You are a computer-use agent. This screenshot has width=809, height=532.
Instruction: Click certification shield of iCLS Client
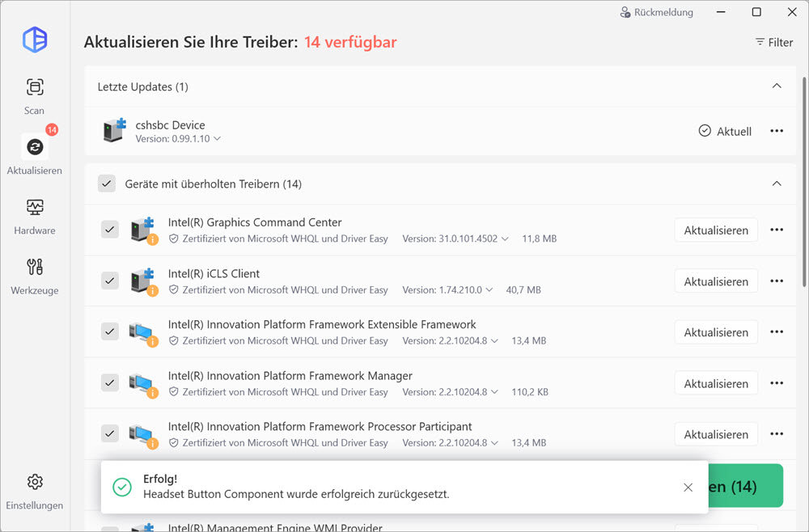click(x=174, y=289)
